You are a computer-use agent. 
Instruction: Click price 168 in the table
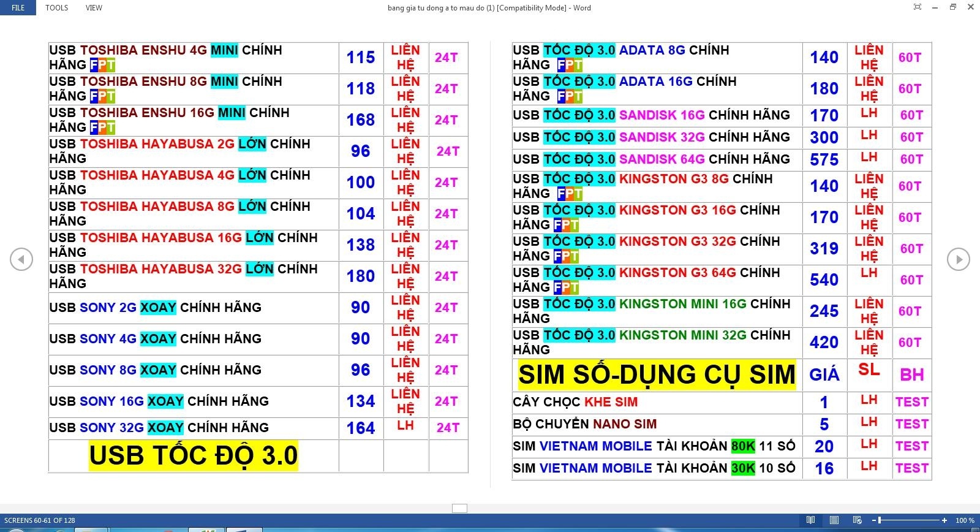tap(361, 120)
